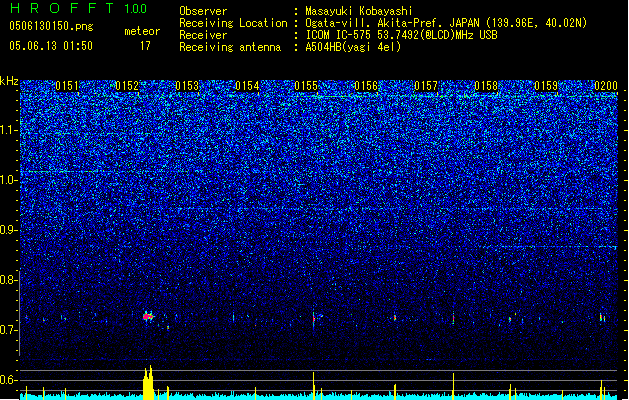Click the 0.7 kHz axis label
629x400 pixels.
coord(9,330)
